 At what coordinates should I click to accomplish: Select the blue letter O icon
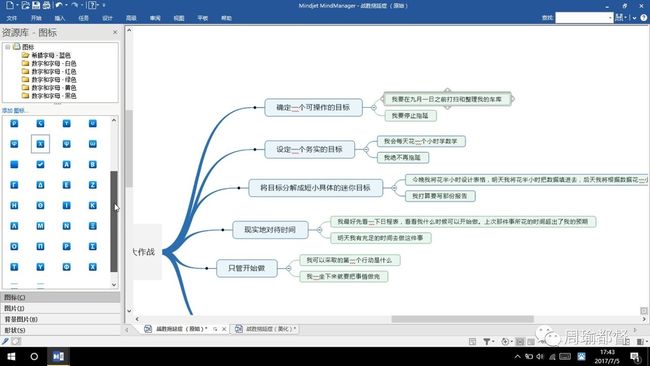tap(14, 246)
